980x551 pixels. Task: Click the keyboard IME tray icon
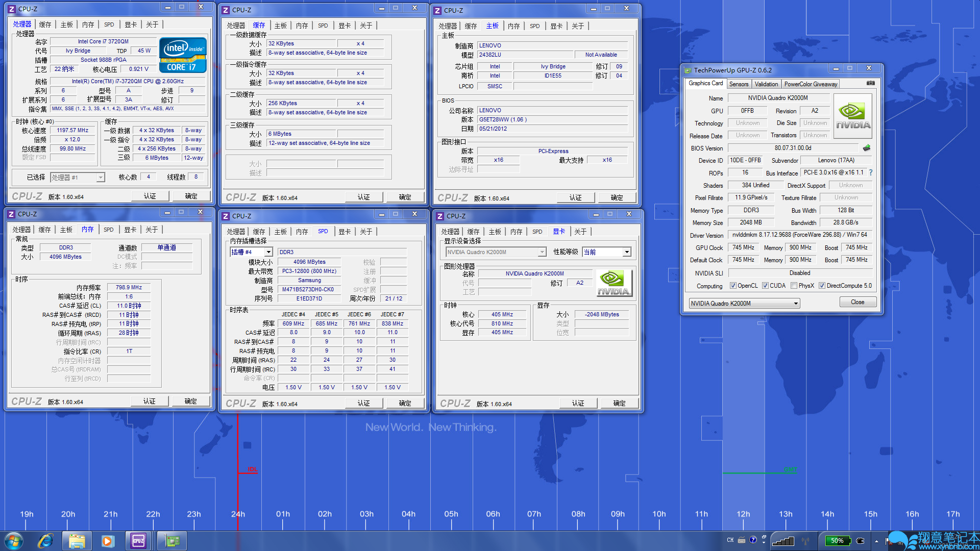(x=741, y=540)
